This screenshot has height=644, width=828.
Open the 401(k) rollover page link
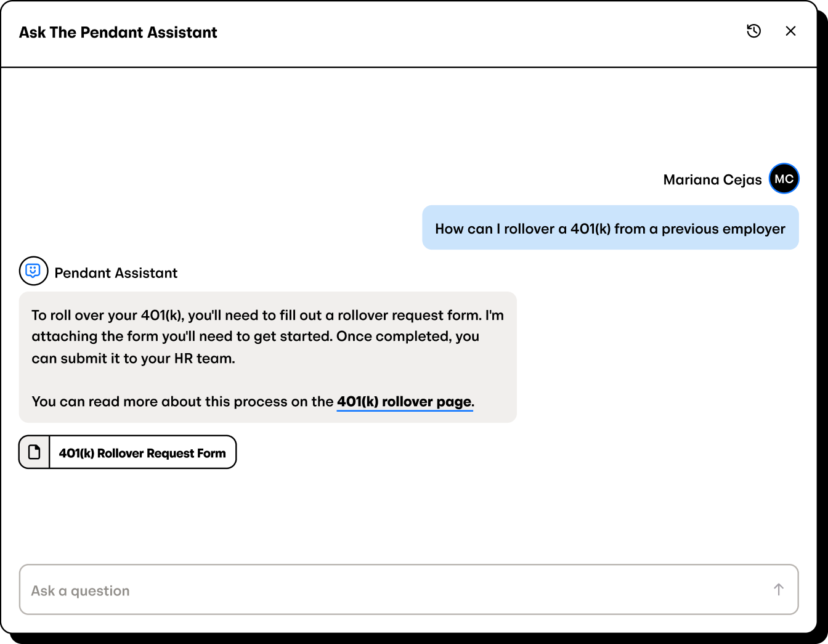(405, 402)
